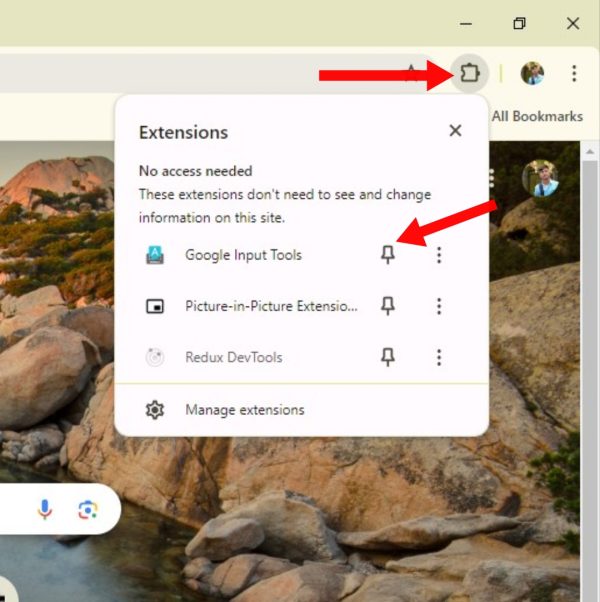The image size is (600, 602).
Task: Click the Google Input Tools extension icon
Action: pyautogui.click(x=155, y=255)
